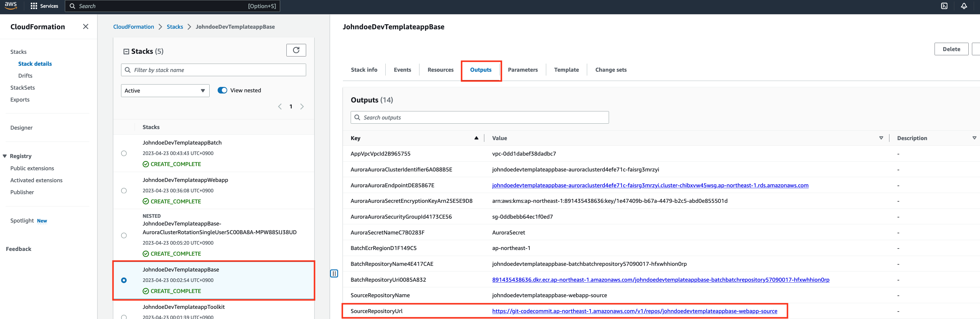This screenshot has height=319, width=980.
Task: Open BatchRepositoryUri ECR link
Action: coord(661,280)
